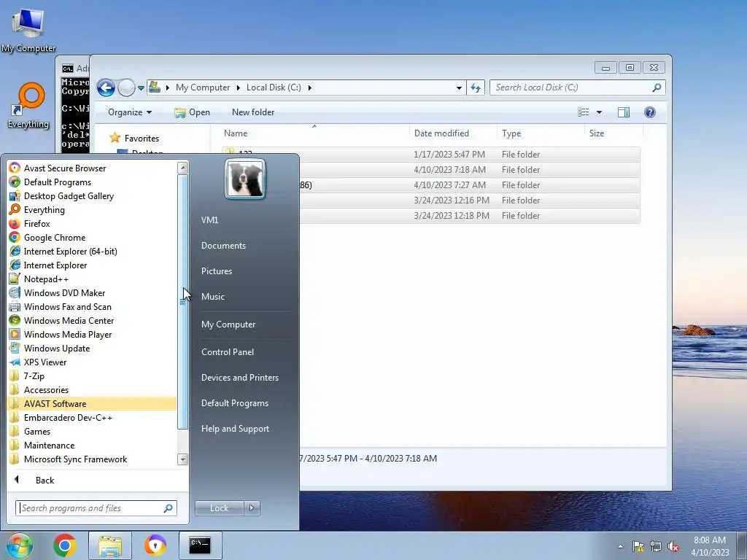Show hidden tray icons arrow
The height and width of the screenshot is (560, 747).
(x=620, y=546)
